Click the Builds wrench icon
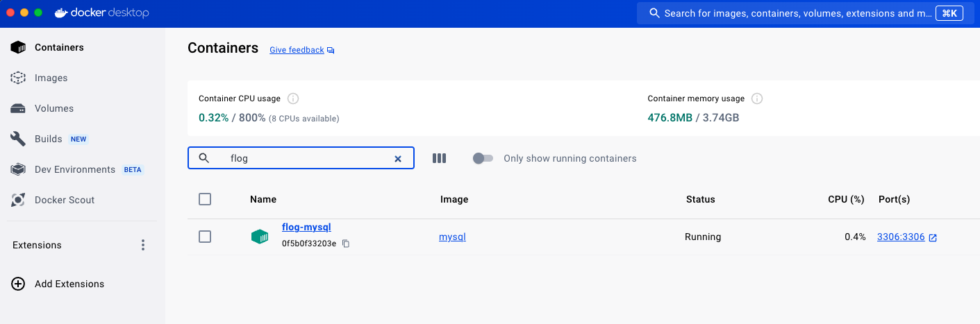This screenshot has width=980, height=324. coord(18,139)
